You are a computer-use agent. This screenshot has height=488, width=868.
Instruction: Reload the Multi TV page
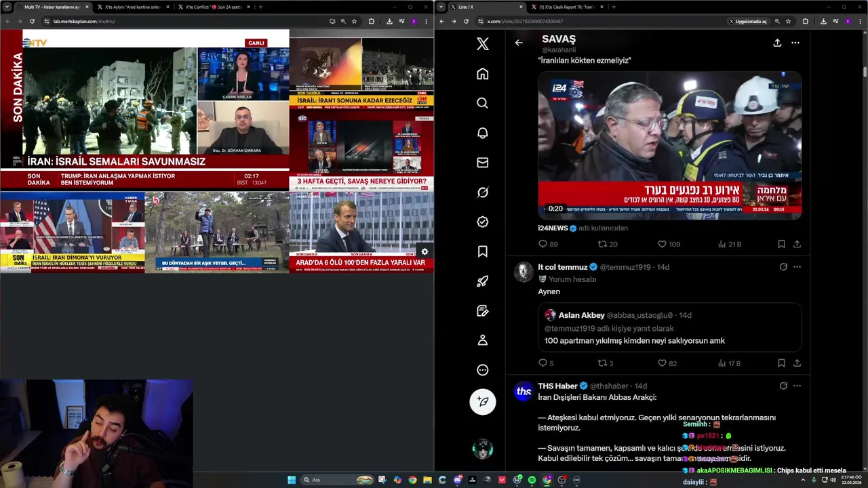[32, 21]
